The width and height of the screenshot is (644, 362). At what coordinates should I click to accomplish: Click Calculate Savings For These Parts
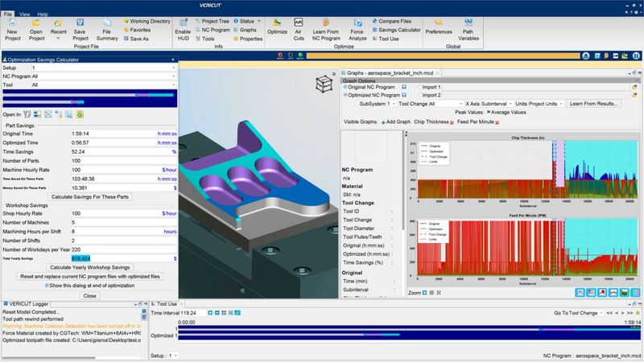pyautogui.click(x=90, y=196)
